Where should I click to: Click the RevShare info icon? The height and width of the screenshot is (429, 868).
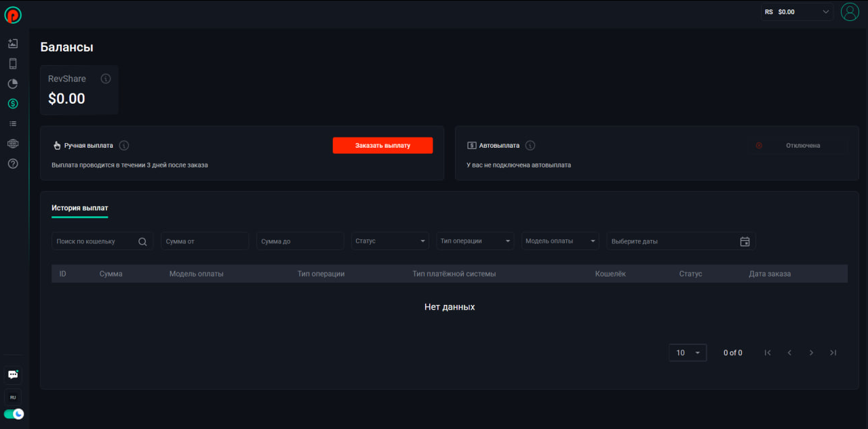point(106,79)
